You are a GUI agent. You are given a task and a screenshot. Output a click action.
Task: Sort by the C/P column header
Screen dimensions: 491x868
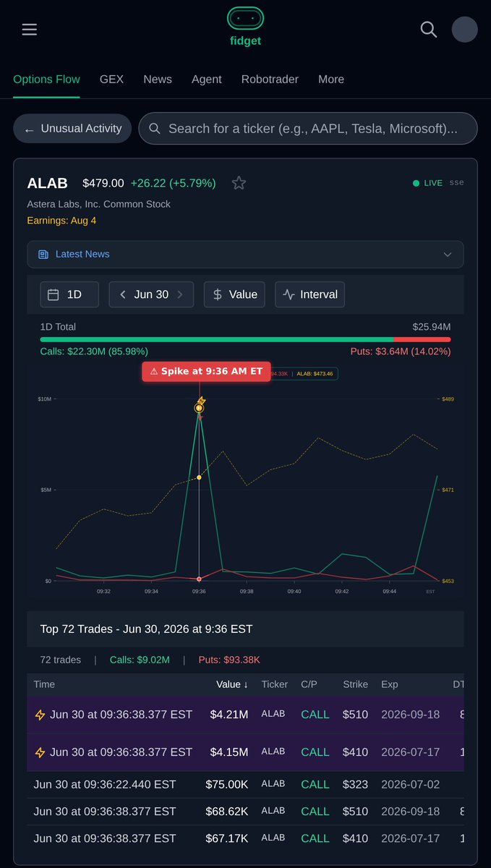pos(309,684)
